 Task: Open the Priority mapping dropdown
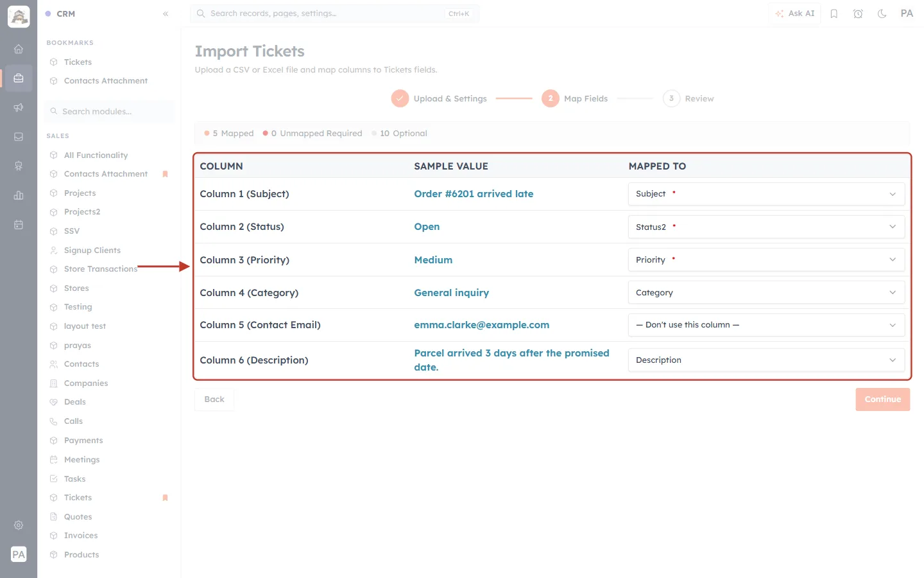pos(766,259)
